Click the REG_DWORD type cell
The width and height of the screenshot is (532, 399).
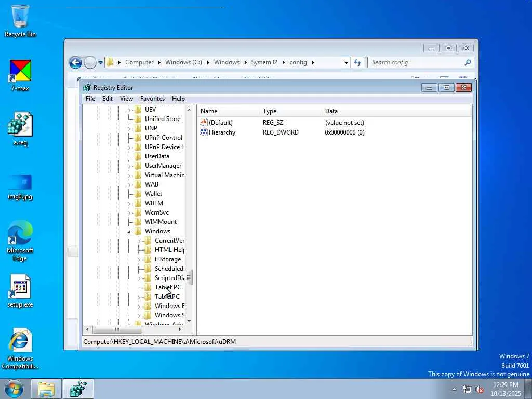(281, 132)
